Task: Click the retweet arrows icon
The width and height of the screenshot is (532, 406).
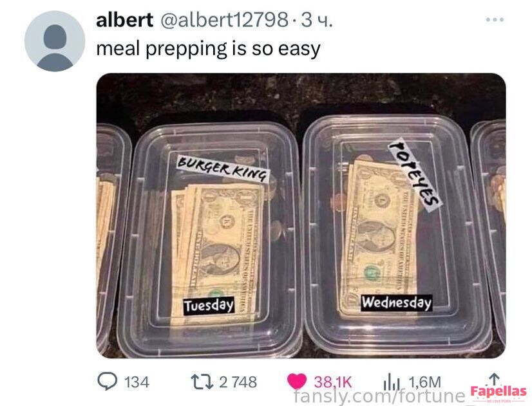Action: (202, 382)
